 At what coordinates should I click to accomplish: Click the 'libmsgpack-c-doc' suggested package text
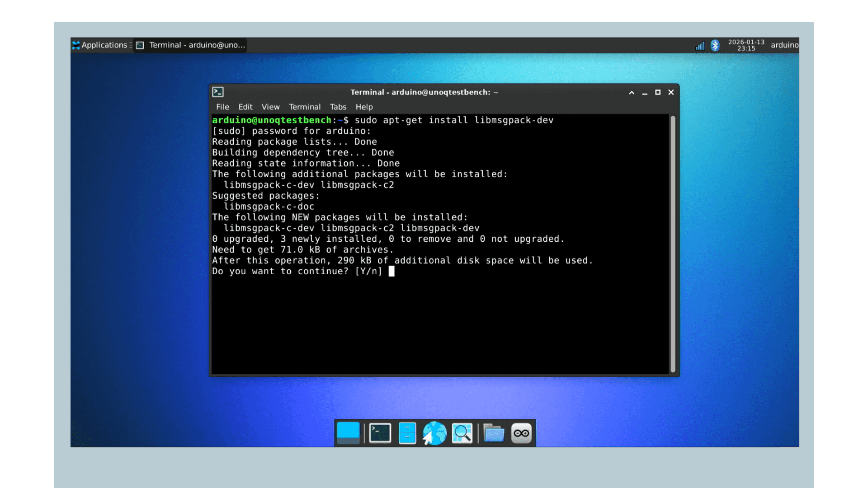pos(269,206)
